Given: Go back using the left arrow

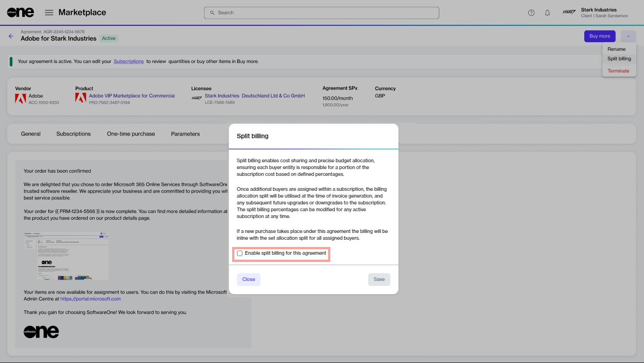Looking at the screenshot, I should pos(11,36).
